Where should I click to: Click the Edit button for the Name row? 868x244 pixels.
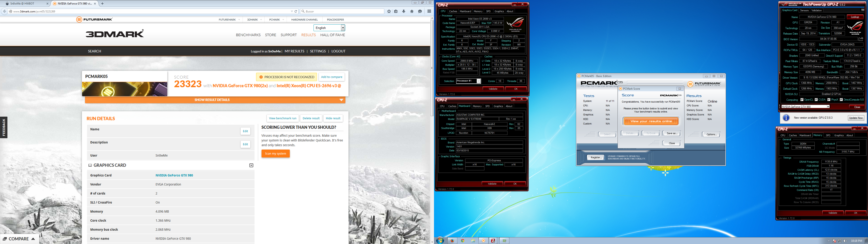point(245,131)
